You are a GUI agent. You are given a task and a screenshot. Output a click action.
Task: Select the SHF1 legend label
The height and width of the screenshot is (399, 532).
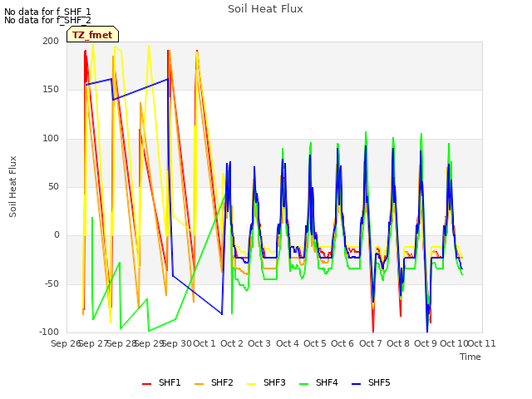click(170, 382)
